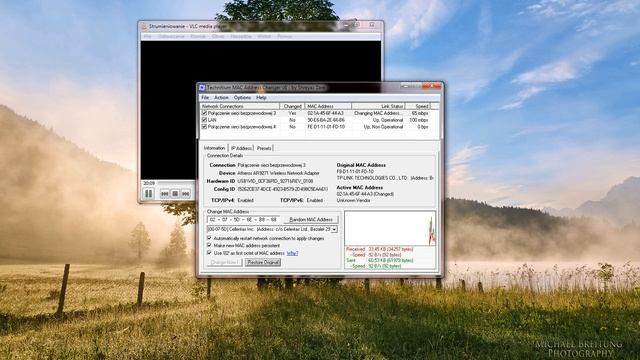640x360 pixels.
Task: Open the Options menu
Action: coord(242,98)
